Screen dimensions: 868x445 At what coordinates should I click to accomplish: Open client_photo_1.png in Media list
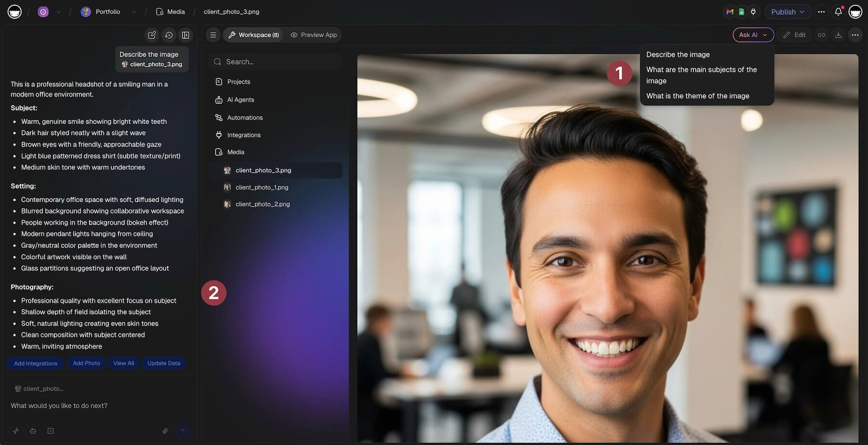(262, 187)
